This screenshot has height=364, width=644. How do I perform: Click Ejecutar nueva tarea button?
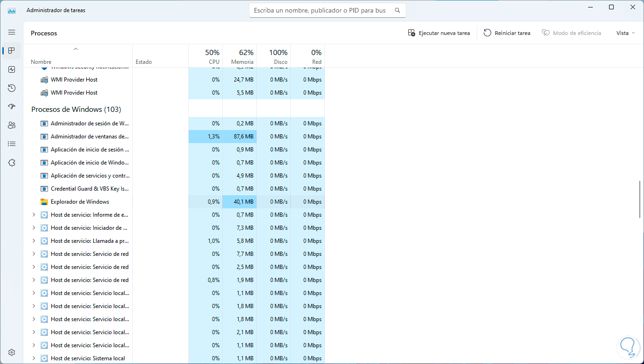tap(439, 33)
